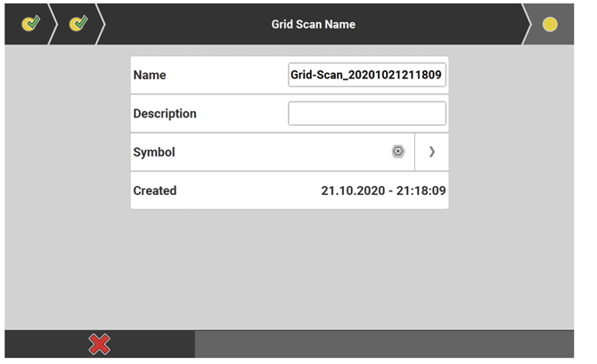This screenshot has width=597, height=364.
Task: Click the Description label
Action: point(165,114)
